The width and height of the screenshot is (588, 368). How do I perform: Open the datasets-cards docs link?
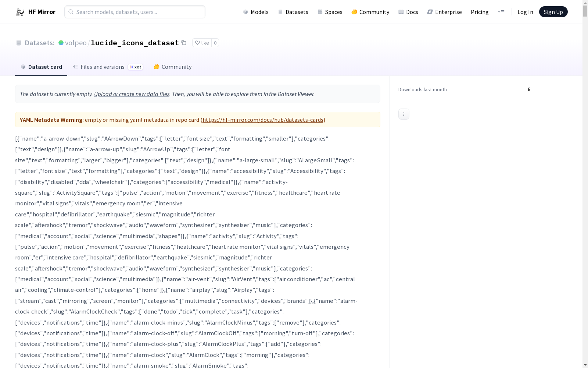(263, 120)
